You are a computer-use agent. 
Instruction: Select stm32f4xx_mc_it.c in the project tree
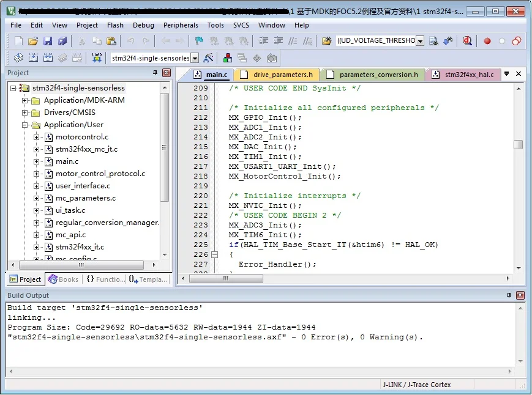(x=86, y=149)
